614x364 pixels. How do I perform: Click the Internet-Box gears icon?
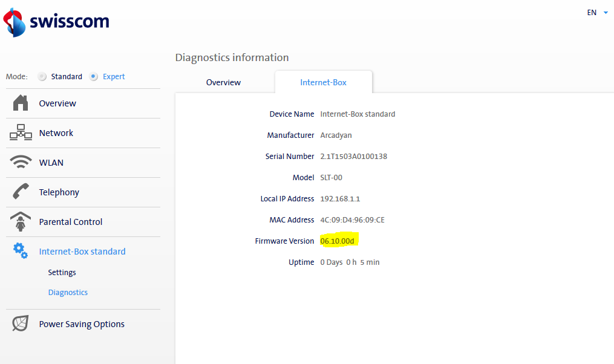21,250
